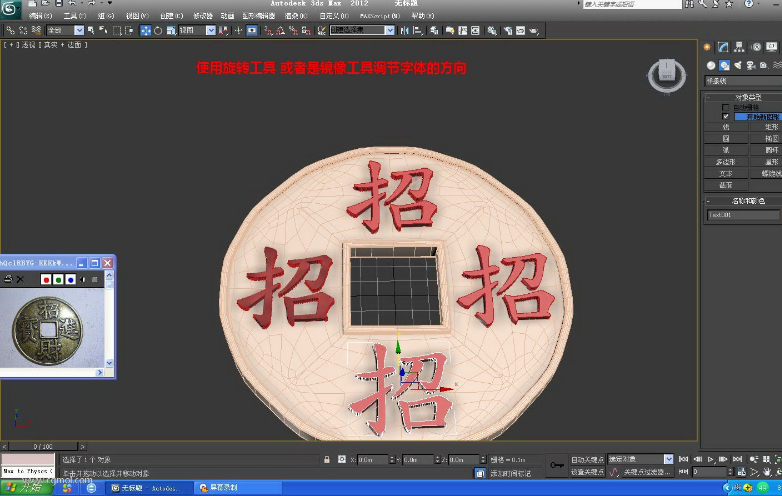Open the Hierarchy panel tab
The image size is (782, 496).
[739, 47]
